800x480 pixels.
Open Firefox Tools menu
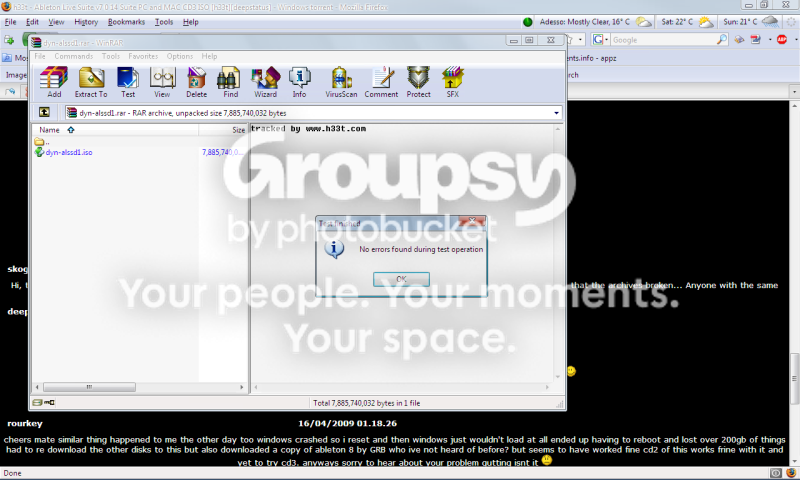[164, 22]
